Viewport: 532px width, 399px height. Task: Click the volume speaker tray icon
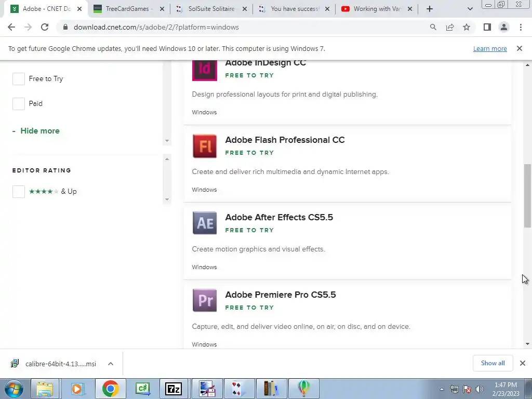click(480, 389)
